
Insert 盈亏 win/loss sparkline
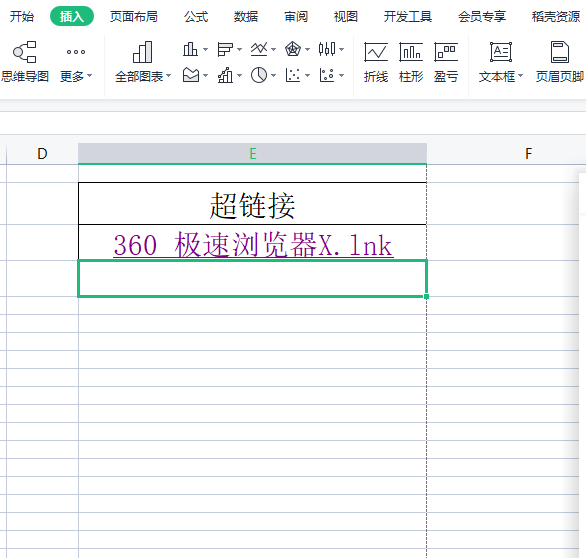[446, 62]
